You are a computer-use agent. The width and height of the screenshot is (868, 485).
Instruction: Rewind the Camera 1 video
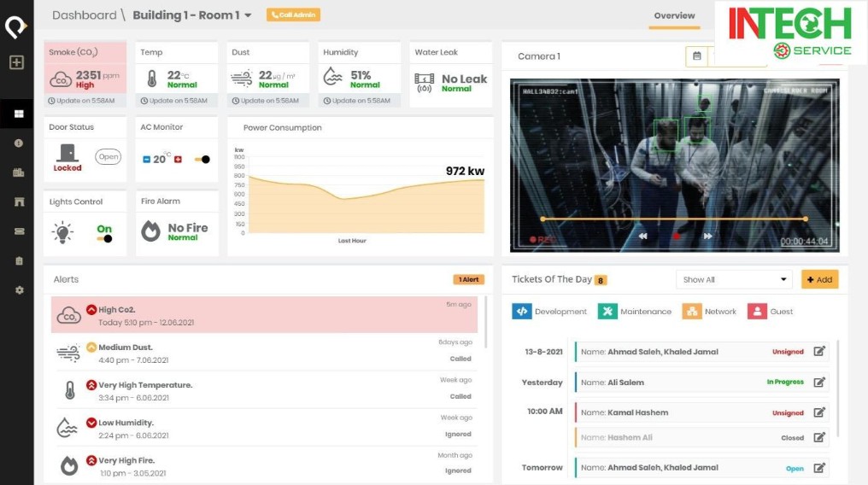(x=642, y=237)
